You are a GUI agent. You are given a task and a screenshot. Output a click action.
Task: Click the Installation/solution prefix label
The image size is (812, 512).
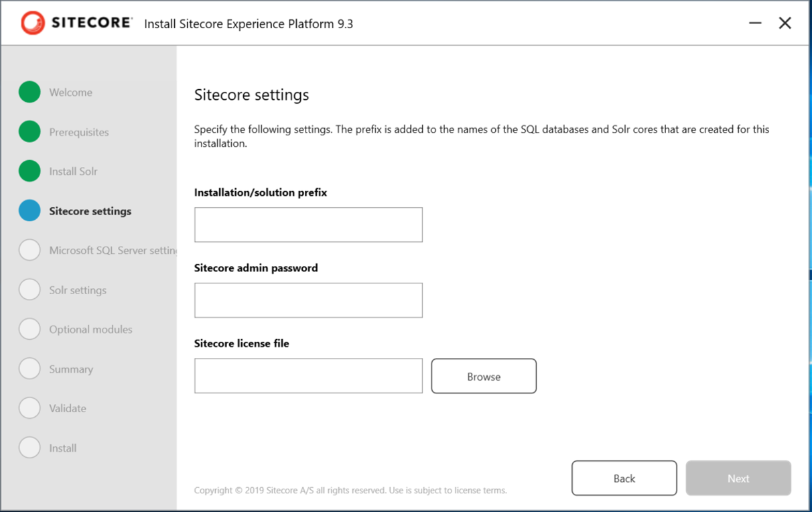pyautogui.click(x=261, y=192)
